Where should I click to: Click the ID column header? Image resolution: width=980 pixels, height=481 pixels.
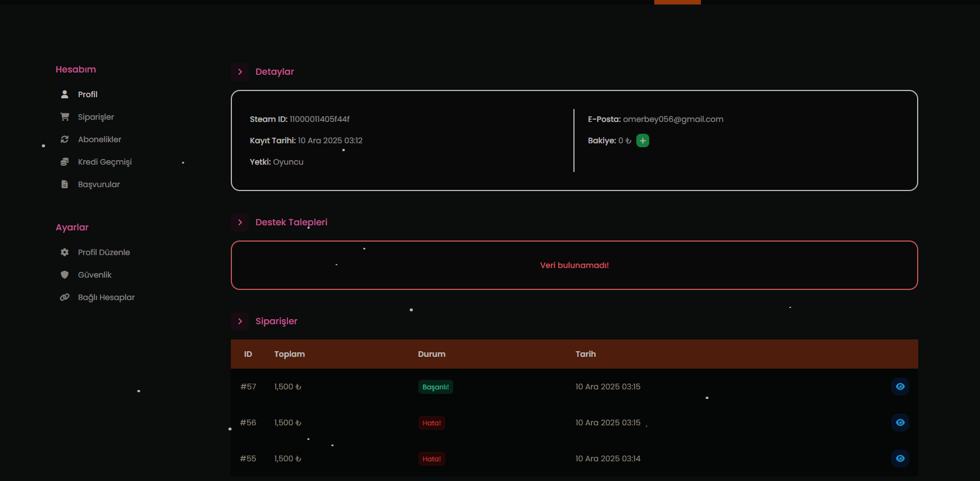tap(248, 354)
